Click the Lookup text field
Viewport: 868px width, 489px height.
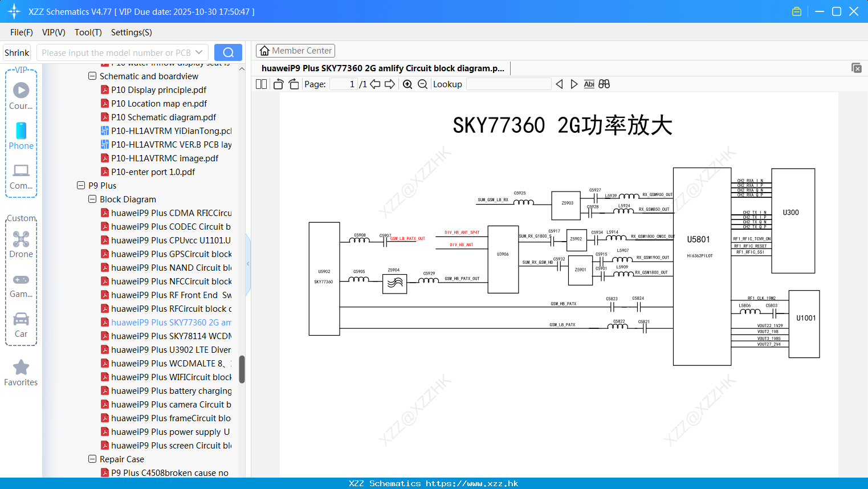coord(508,84)
